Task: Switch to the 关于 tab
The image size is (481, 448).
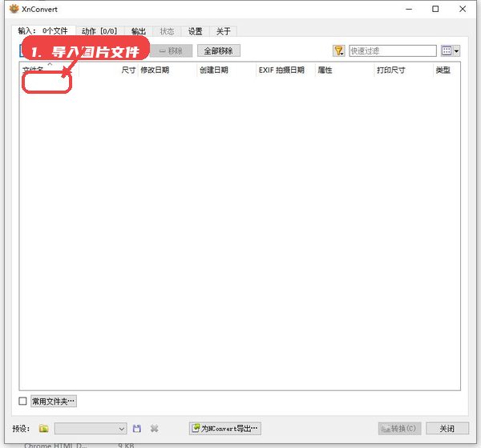Action: 223,31
